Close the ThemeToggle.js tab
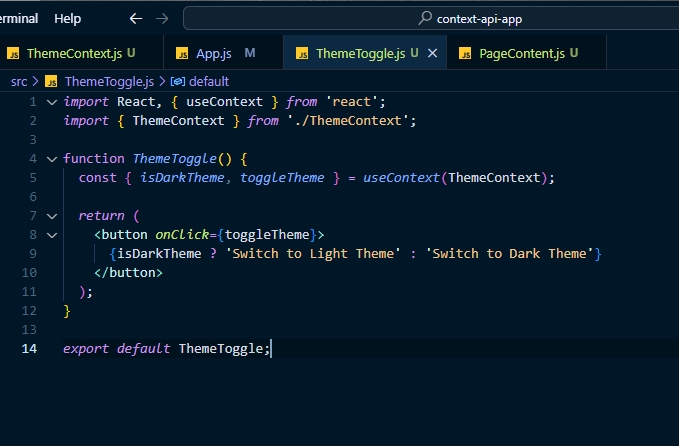Screen dimensions: 679x446 [x=432, y=53]
